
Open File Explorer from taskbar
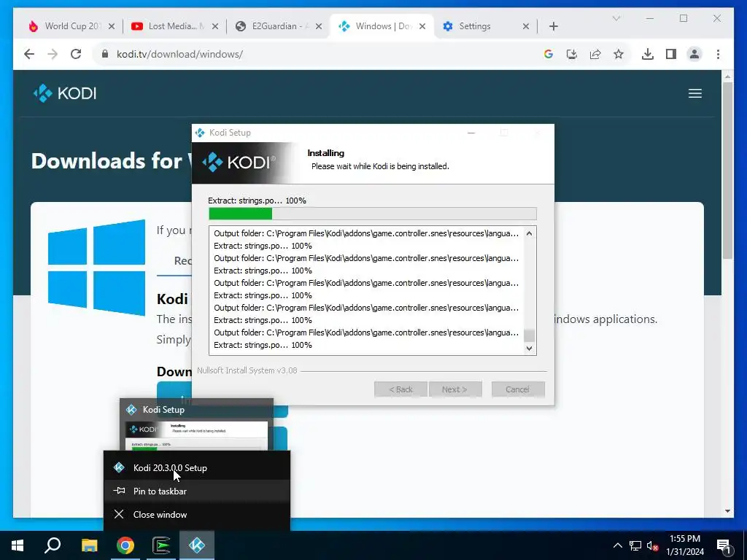point(89,545)
